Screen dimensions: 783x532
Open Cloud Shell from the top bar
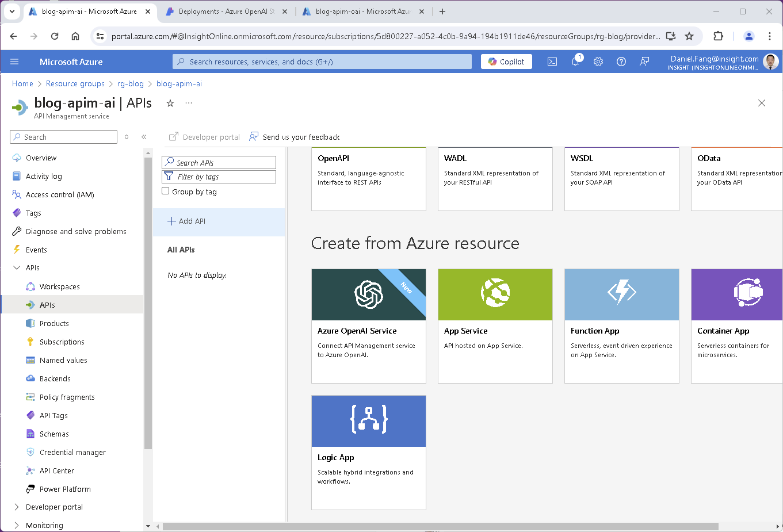tap(552, 62)
